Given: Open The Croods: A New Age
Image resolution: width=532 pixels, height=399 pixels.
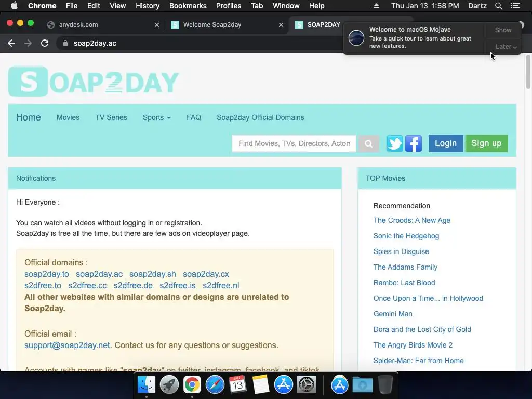Looking at the screenshot, I should click(x=412, y=220).
